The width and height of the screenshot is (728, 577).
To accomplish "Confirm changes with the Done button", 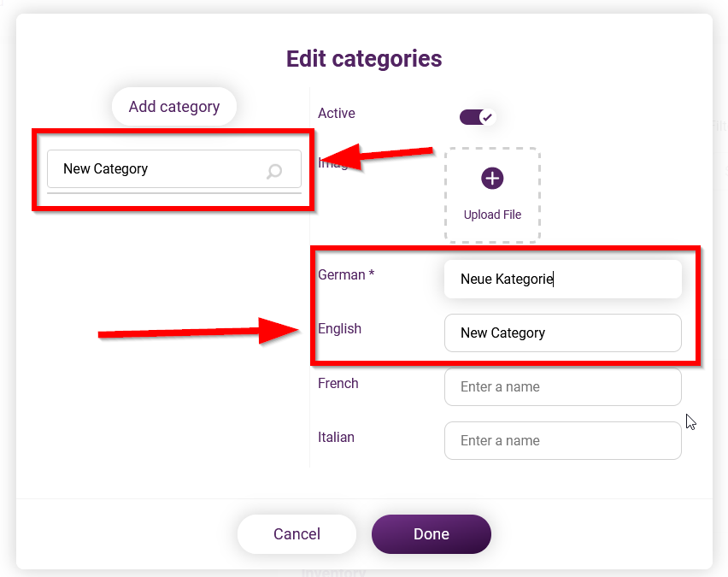I will pos(432,533).
